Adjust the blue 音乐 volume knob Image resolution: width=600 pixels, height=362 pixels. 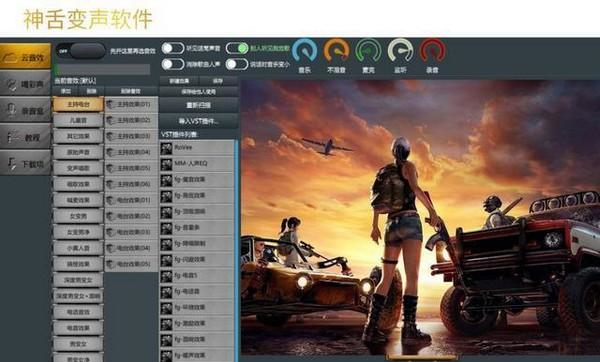click(x=305, y=51)
